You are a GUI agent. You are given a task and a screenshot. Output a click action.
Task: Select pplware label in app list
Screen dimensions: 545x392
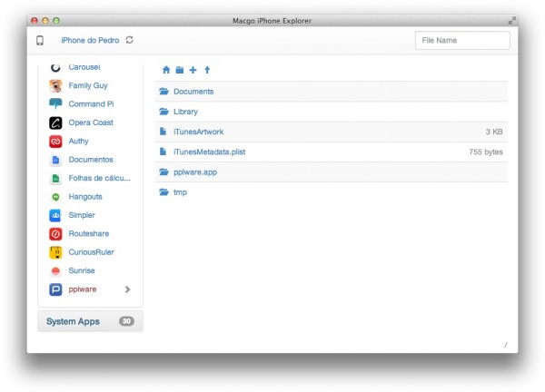83,289
